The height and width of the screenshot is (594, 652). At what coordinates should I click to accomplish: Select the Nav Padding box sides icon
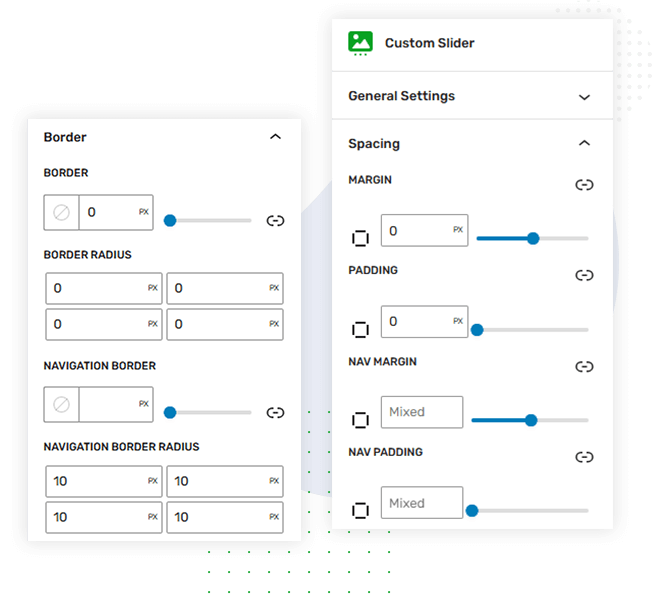(x=360, y=511)
